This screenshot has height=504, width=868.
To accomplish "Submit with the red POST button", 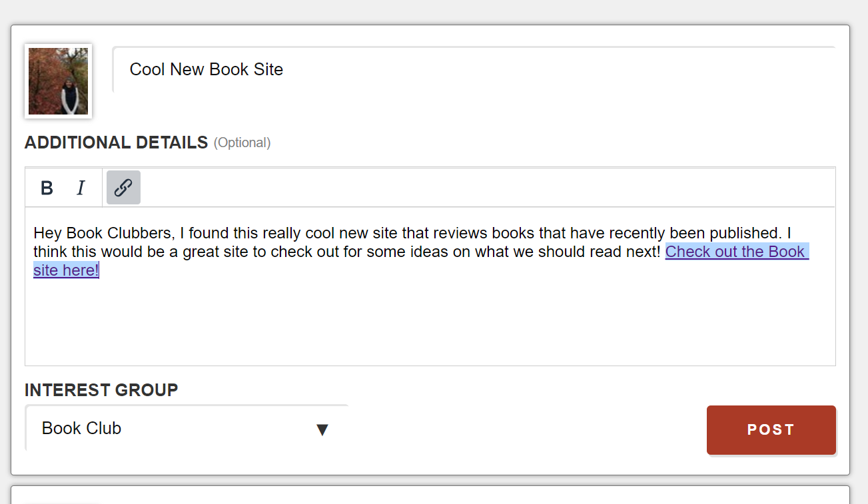I will [771, 430].
